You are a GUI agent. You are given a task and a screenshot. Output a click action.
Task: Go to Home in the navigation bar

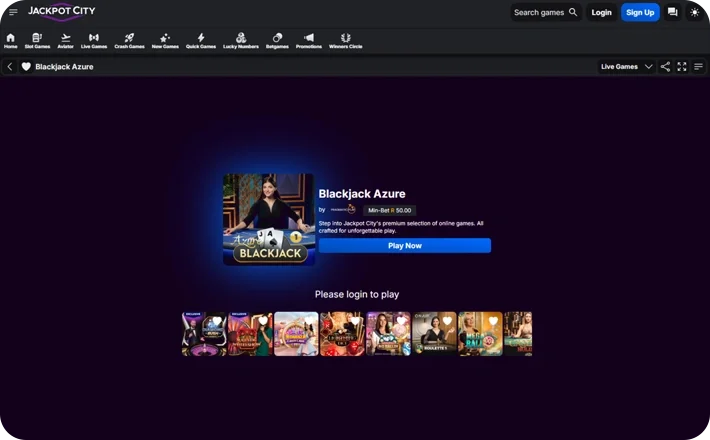pos(10,41)
